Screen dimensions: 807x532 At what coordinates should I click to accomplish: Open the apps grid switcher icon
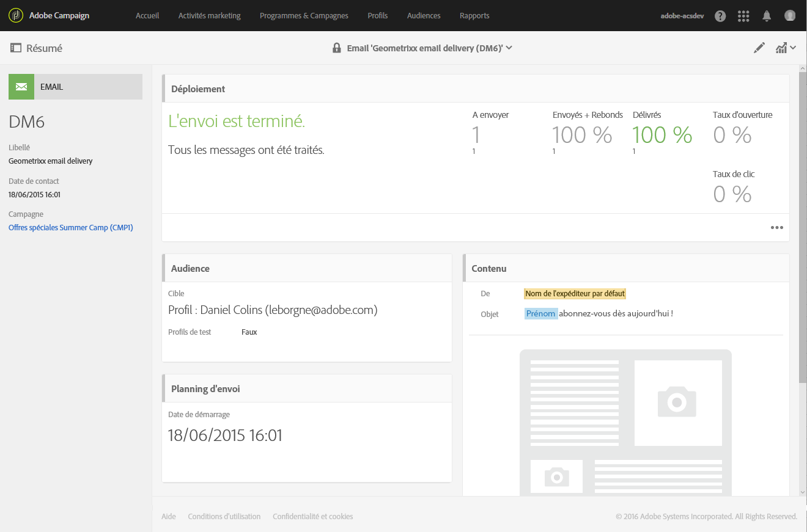743,16
